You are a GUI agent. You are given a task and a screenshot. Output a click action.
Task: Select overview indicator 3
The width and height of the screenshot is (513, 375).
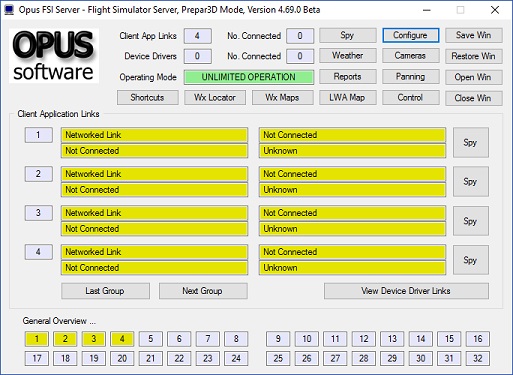[94, 339]
